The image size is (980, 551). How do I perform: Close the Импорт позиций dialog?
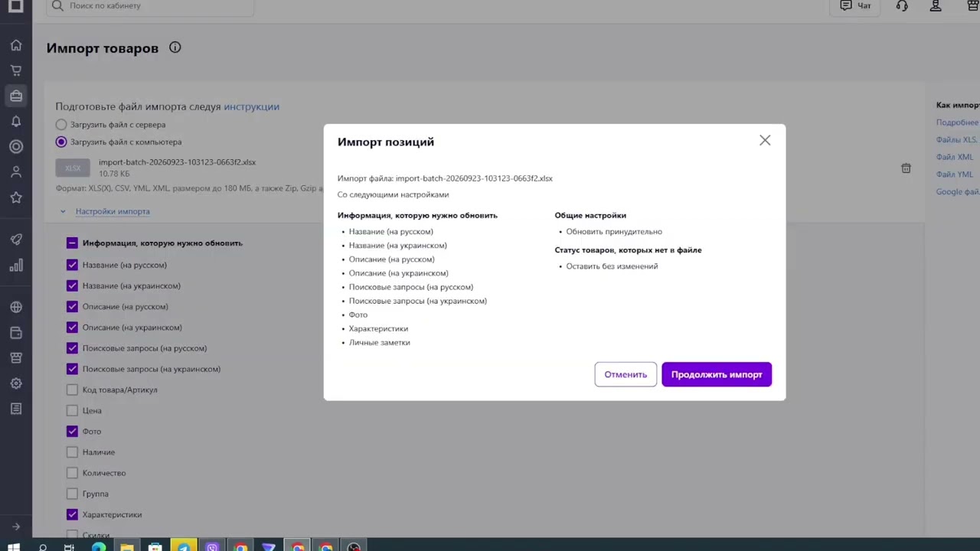(x=765, y=140)
